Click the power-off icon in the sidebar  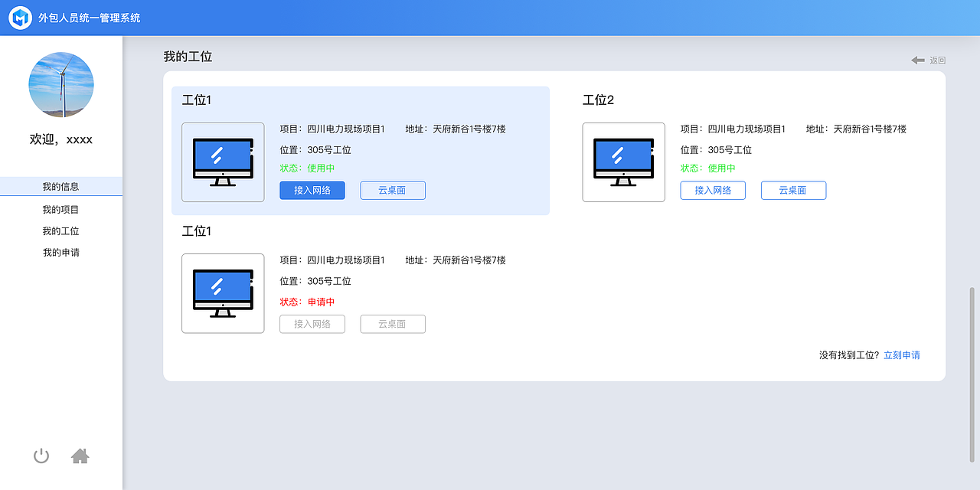(x=41, y=456)
